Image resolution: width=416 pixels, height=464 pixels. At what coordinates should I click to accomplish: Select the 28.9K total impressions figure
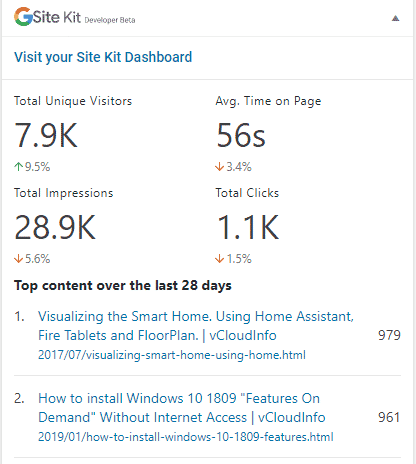55,227
